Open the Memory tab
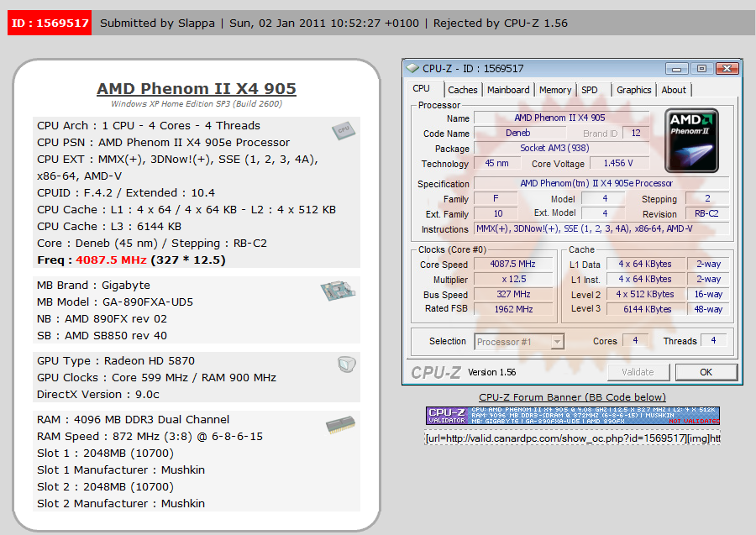Screen dimensions: 756x535 [x=555, y=90]
